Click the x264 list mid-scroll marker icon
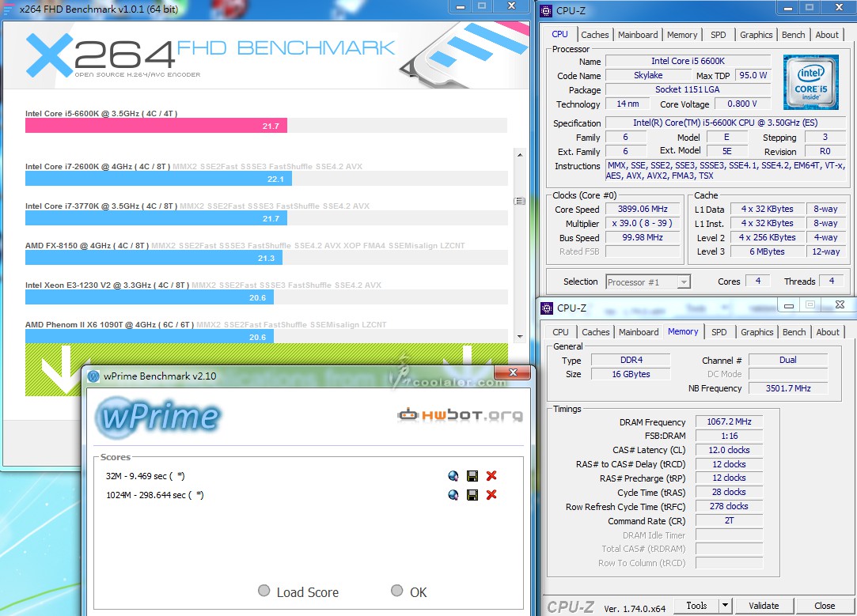The image size is (857, 616). point(520,201)
